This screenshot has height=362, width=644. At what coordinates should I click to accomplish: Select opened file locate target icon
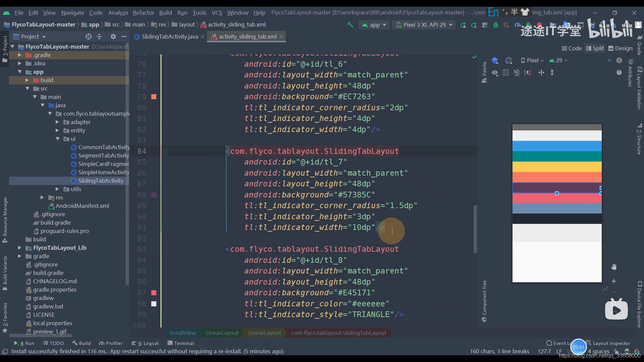pos(89,37)
